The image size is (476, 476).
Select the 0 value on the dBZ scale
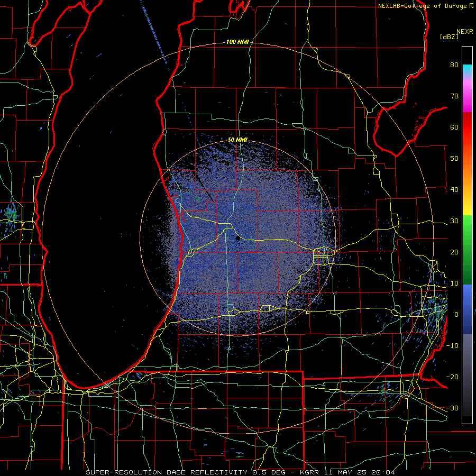(x=456, y=315)
